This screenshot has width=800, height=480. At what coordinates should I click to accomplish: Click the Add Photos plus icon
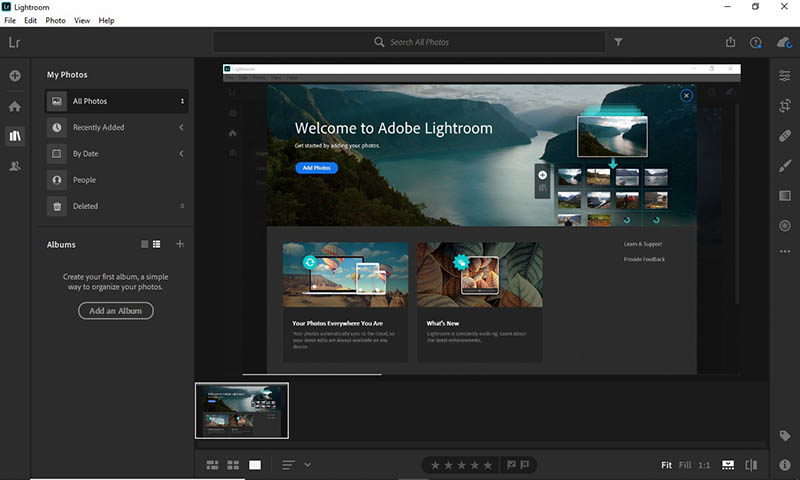[x=15, y=75]
